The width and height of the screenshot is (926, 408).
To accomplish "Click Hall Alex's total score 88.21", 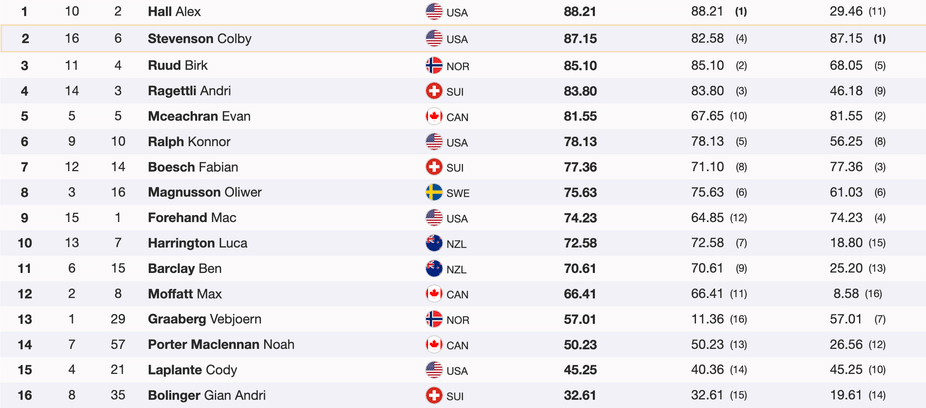I will pos(580,11).
